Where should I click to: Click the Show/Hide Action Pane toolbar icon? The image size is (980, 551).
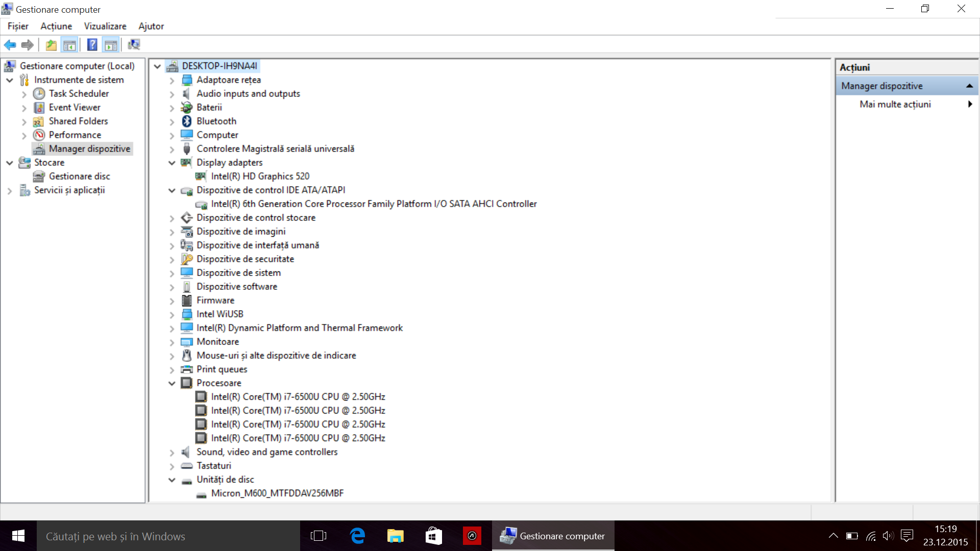111,45
